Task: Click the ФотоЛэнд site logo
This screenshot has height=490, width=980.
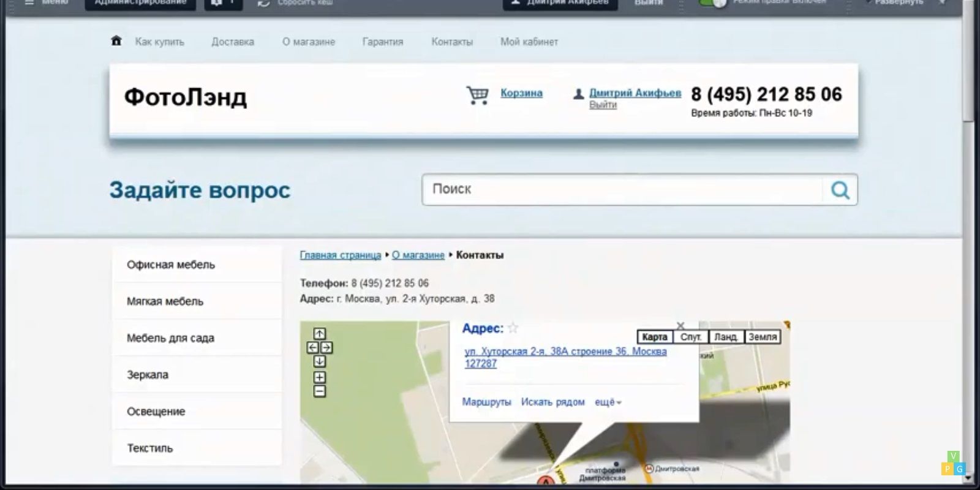Action: [186, 97]
